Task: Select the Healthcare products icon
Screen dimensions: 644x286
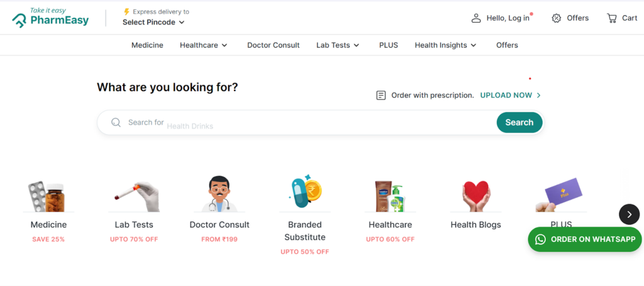Action: (390, 195)
